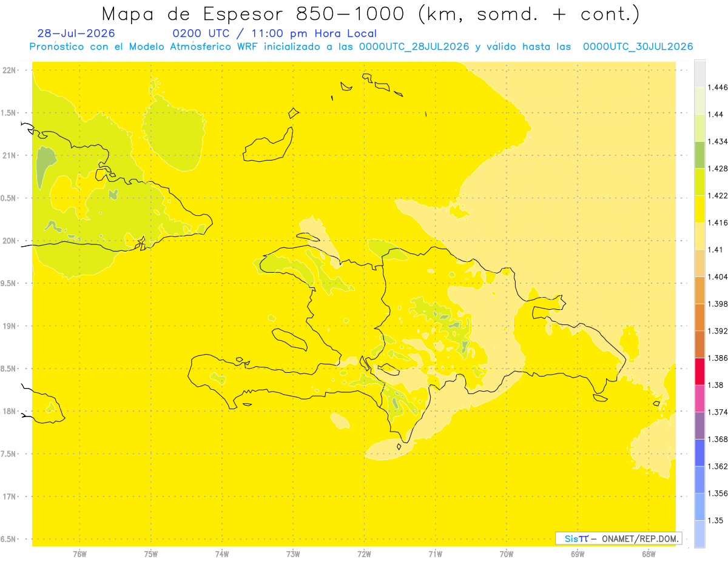728x562 pixels.
Task: Click the colorbar value '1.398'
Action: click(719, 304)
